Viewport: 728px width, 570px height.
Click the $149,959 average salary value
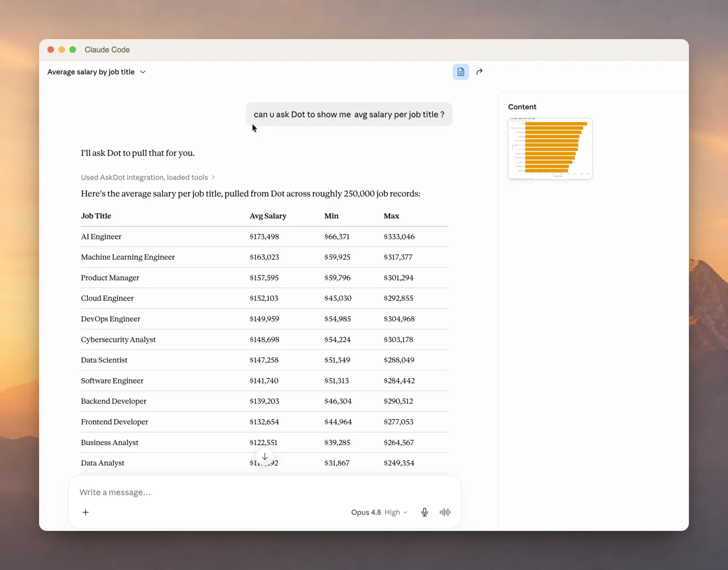tap(264, 319)
